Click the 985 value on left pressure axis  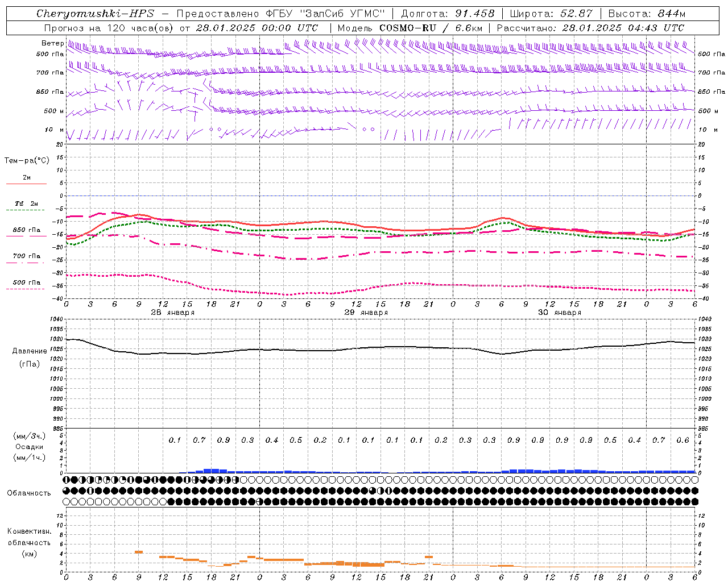coord(59,429)
